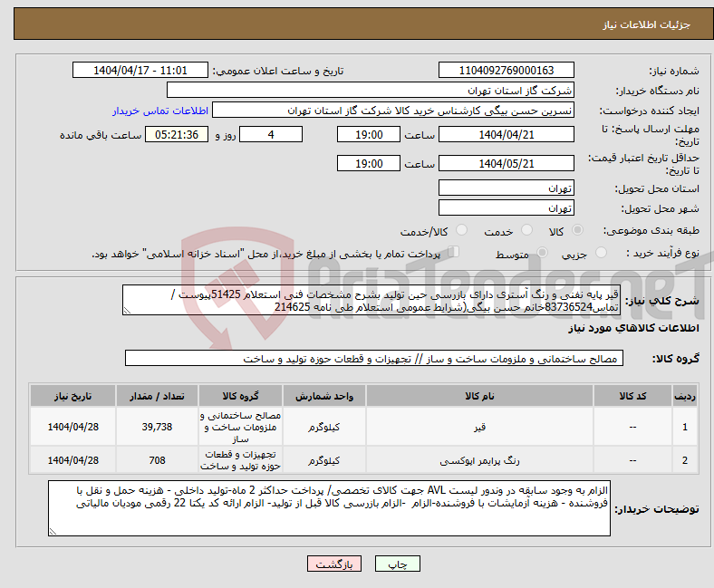Click the buyer name field شرکت گاز استان تهران
This screenshot has width=714, height=588.
click(371, 91)
